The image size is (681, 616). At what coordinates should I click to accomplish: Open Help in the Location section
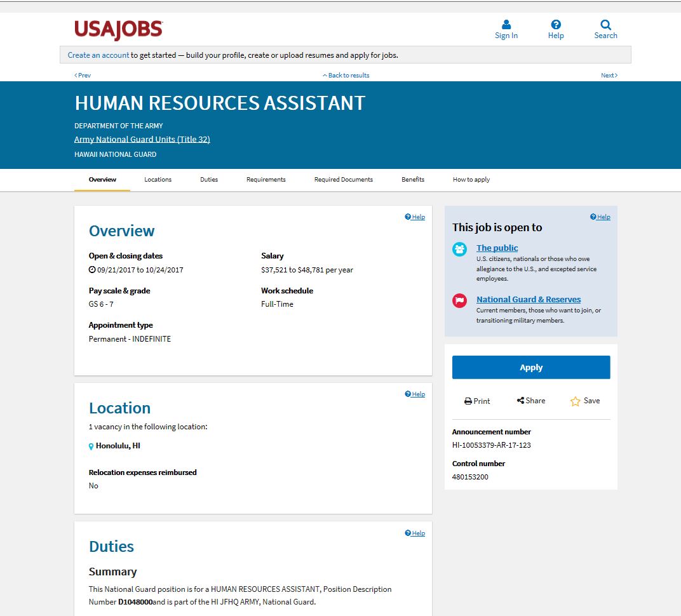pyautogui.click(x=415, y=394)
